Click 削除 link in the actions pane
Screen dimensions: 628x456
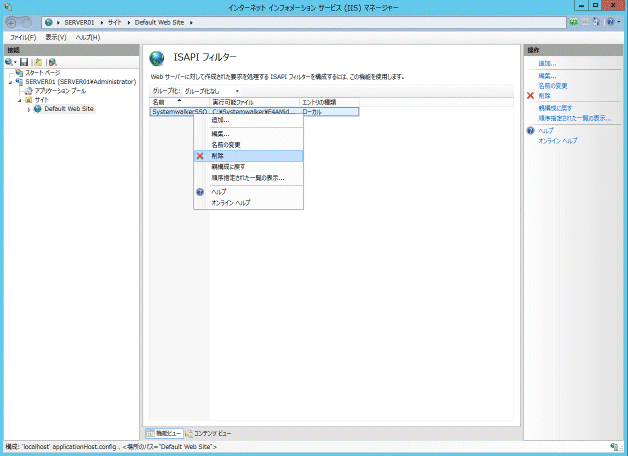[x=544, y=96]
